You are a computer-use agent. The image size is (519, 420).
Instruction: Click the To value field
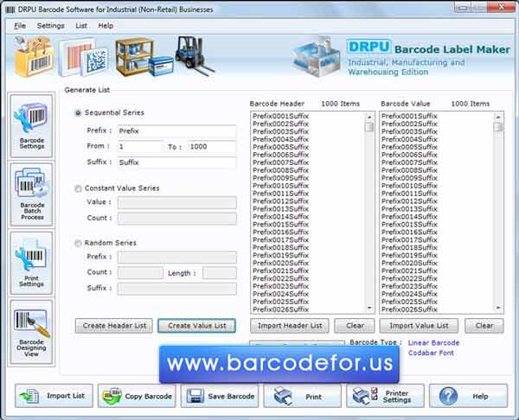click(212, 147)
